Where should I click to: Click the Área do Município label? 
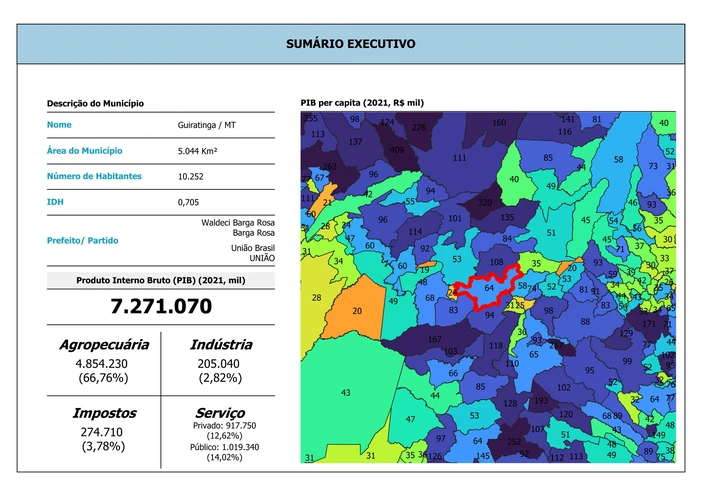(85, 150)
